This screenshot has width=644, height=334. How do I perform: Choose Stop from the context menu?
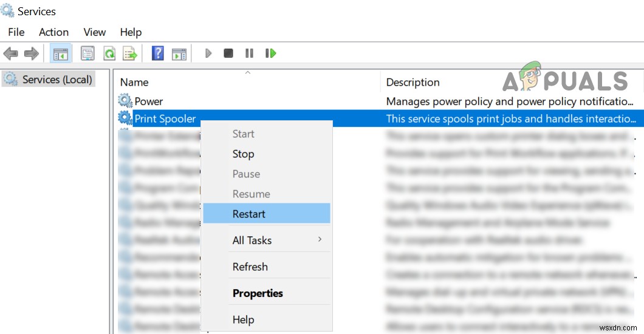click(267, 154)
